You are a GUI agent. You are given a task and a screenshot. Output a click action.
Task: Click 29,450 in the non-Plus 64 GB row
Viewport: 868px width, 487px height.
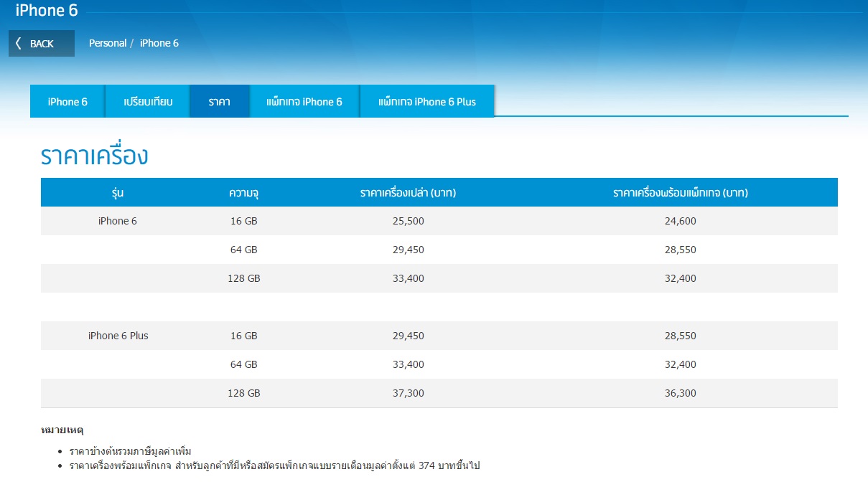click(408, 250)
